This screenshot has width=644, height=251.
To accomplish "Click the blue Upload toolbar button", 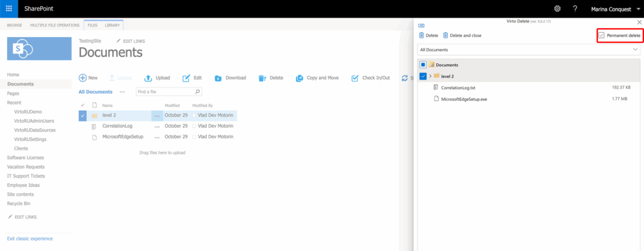I will tap(157, 78).
